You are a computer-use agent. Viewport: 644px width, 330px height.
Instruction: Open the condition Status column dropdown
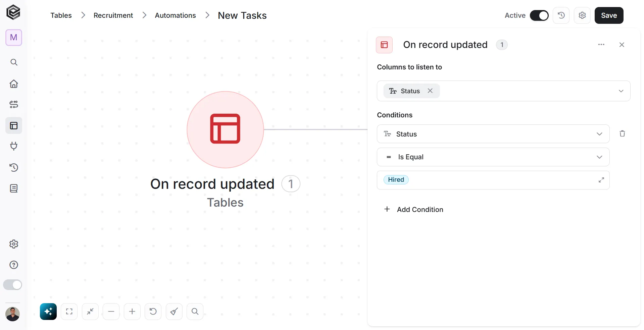[x=493, y=134]
